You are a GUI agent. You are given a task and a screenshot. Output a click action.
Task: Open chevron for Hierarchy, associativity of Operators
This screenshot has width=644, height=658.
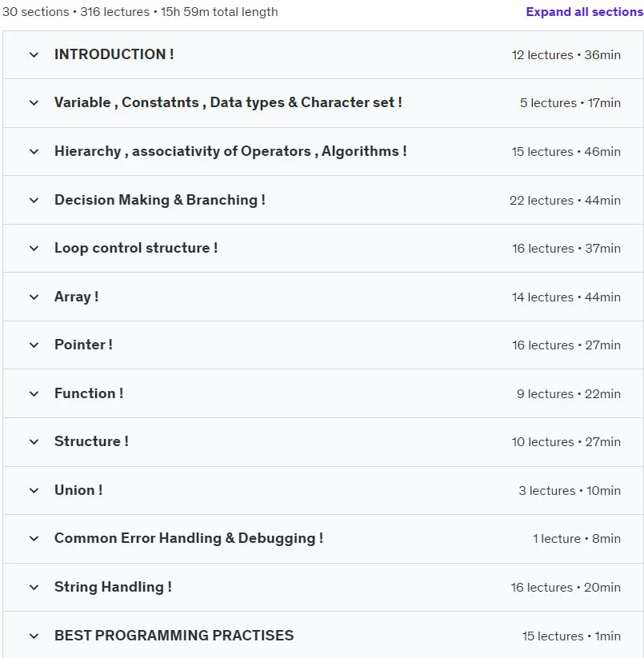[34, 151]
